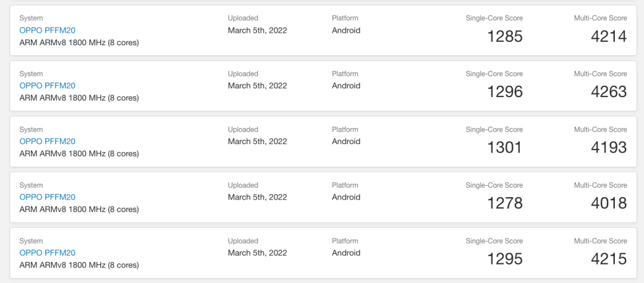The width and height of the screenshot is (644, 283).
Task: Open OPPO PFFM20 link beside 1285 score
Action: point(47,30)
